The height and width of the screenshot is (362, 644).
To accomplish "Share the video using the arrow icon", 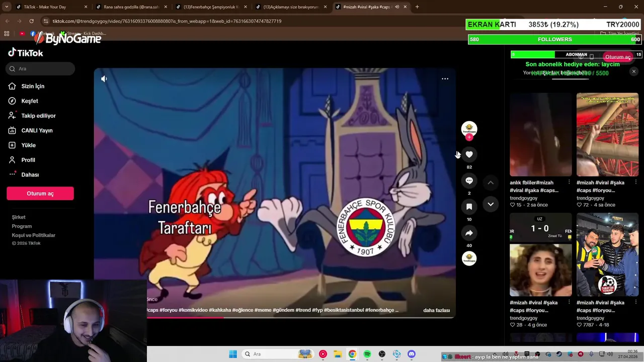I will coord(469,233).
